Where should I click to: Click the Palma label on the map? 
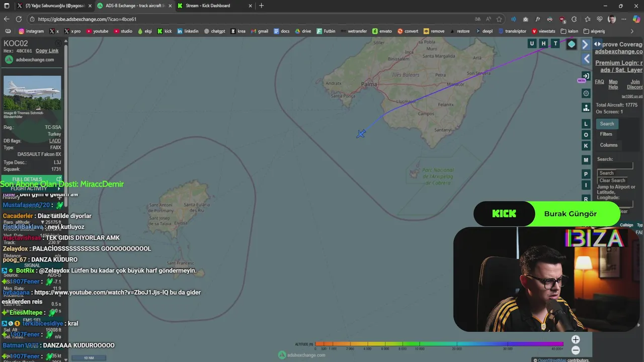[369, 84]
